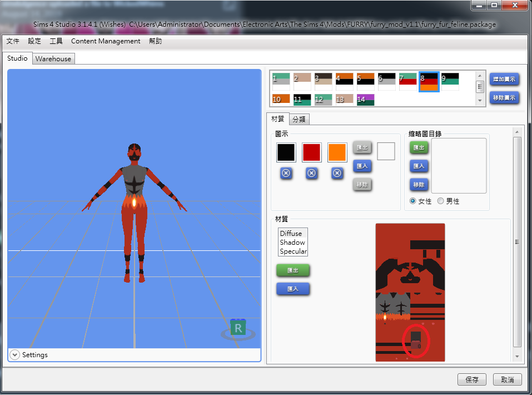Screen dimensions: 532x395
Task: Click the empty white swatch box
Action: pos(386,151)
